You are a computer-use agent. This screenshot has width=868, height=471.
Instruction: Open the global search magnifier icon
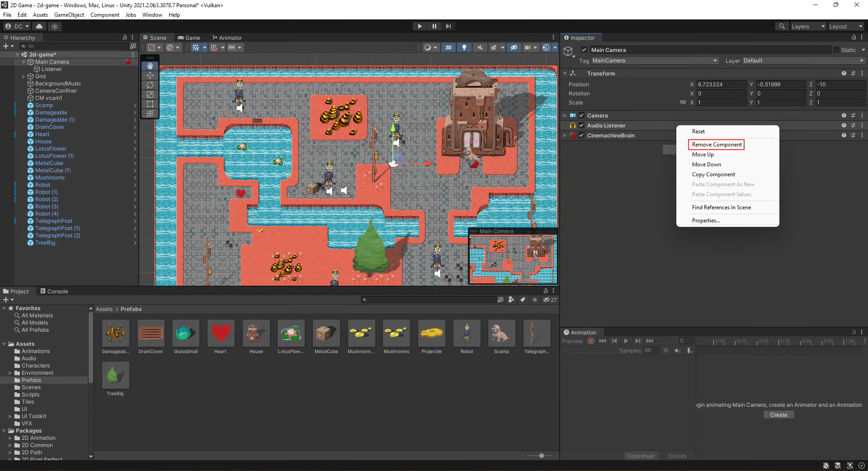click(x=782, y=26)
